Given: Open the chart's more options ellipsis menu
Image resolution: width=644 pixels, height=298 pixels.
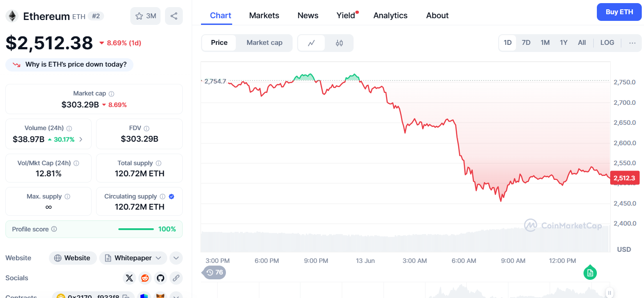Looking at the screenshot, I should tap(632, 43).
